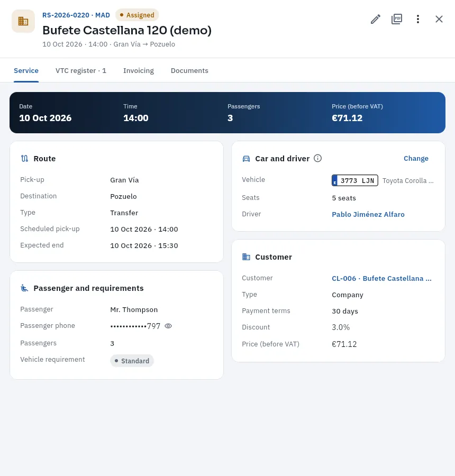This screenshot has height=476, width=455.
Task: Click Change in Car and driver
Action: click(x=416, y=159)
